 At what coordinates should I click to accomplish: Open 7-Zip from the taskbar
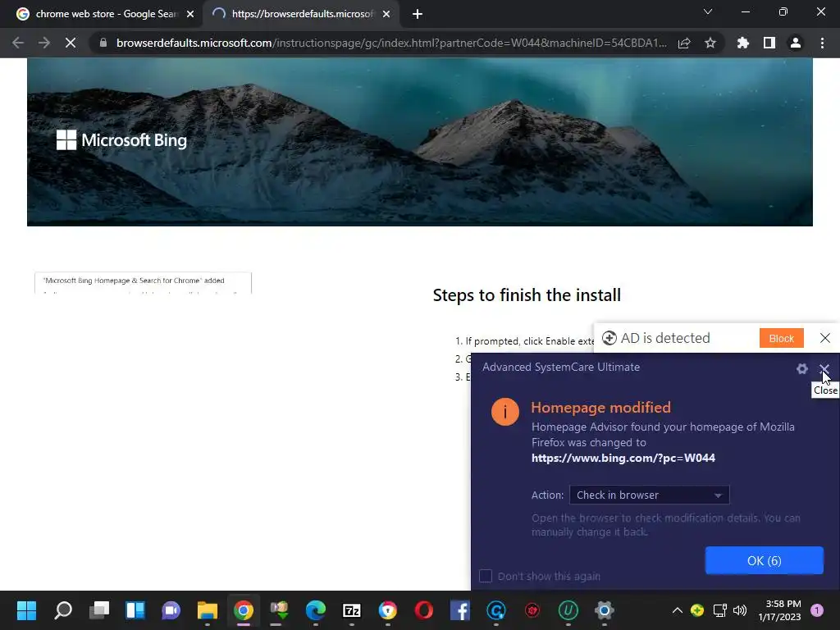pos(351,610)
